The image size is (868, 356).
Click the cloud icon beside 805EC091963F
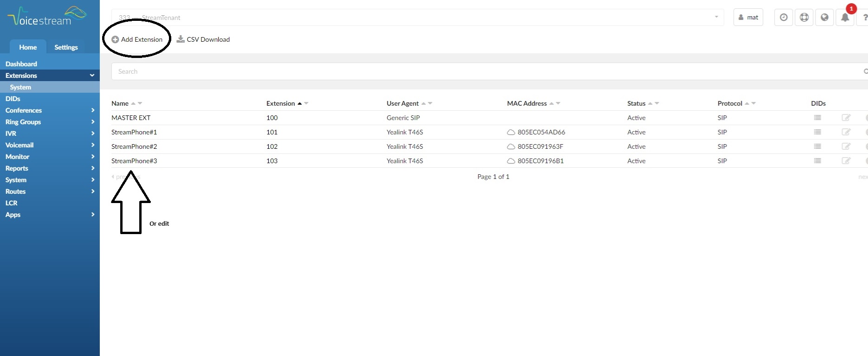click(511, 146)
